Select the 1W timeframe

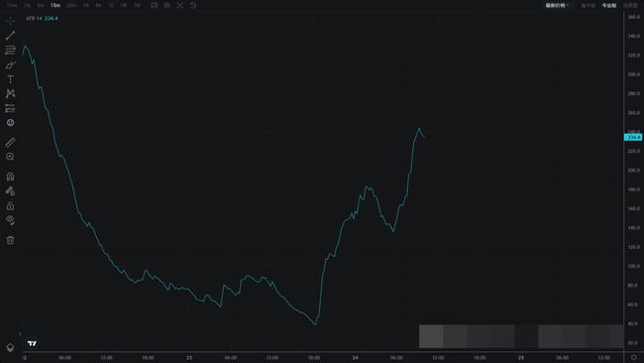(124, 5)
